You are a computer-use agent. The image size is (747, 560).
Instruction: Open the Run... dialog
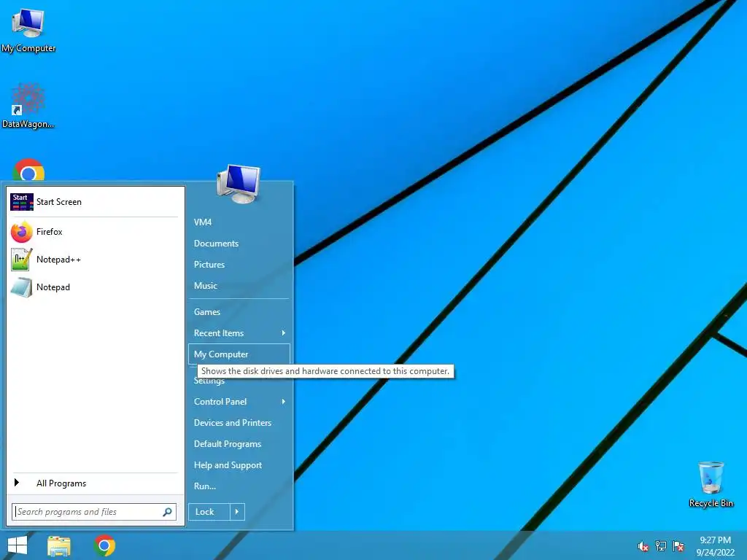(x=239, y=486)
